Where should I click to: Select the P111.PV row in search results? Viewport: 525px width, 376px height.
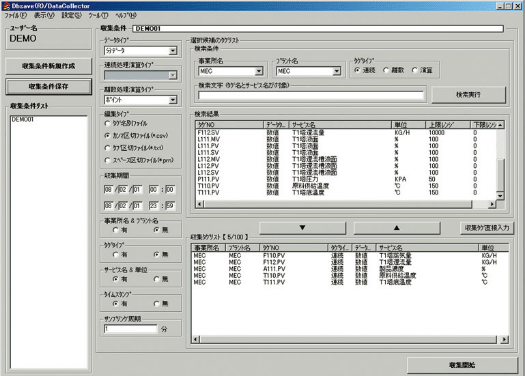347,179
